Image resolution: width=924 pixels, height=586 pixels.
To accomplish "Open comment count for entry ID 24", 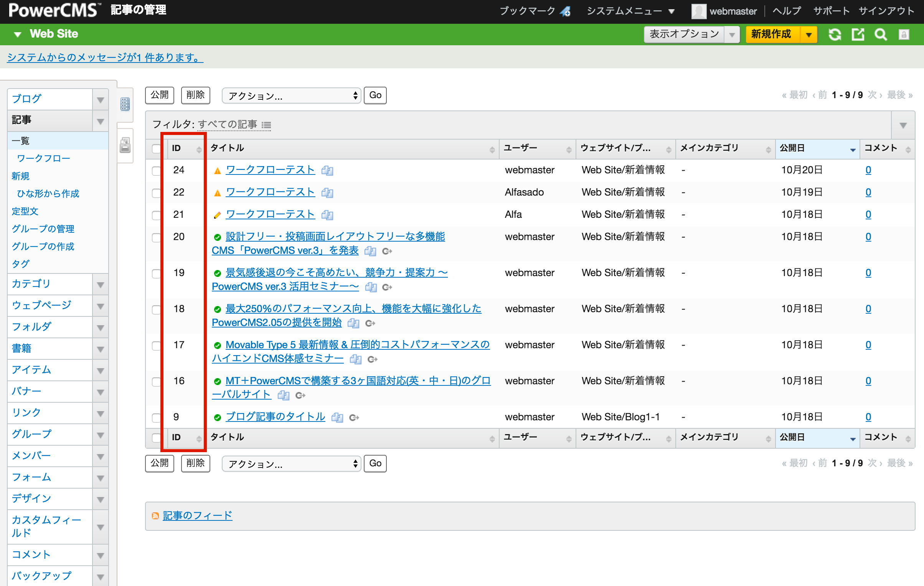I will click(868, 170).
